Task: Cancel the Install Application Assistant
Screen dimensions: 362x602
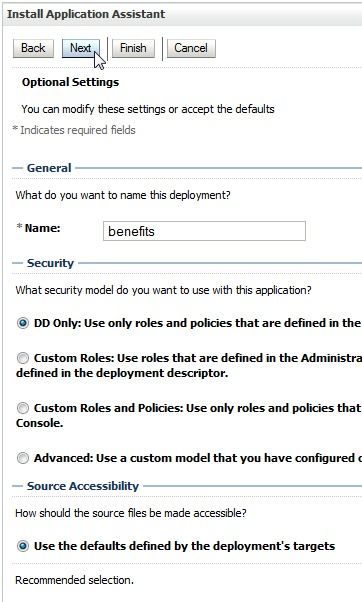Action: pos(191,48)
